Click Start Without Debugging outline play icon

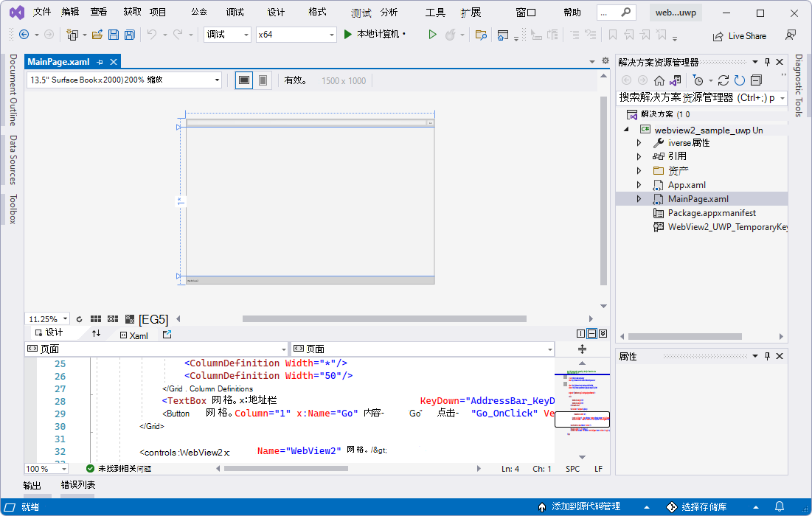click(432, 35)
